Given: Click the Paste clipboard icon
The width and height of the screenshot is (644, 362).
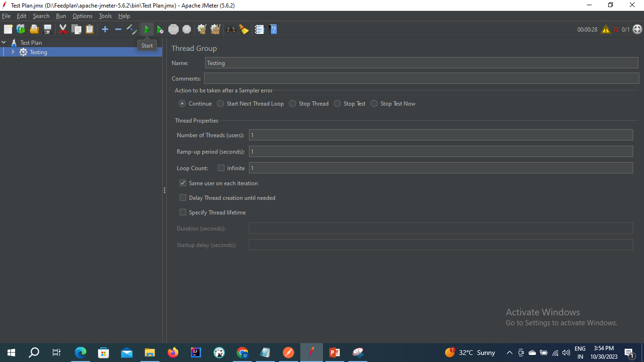Looking at the screenshot, I should (90, 29).
